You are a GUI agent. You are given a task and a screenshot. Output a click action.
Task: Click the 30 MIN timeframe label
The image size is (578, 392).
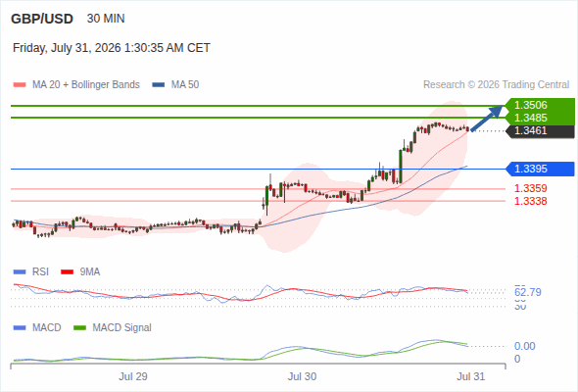pos(106,19)
